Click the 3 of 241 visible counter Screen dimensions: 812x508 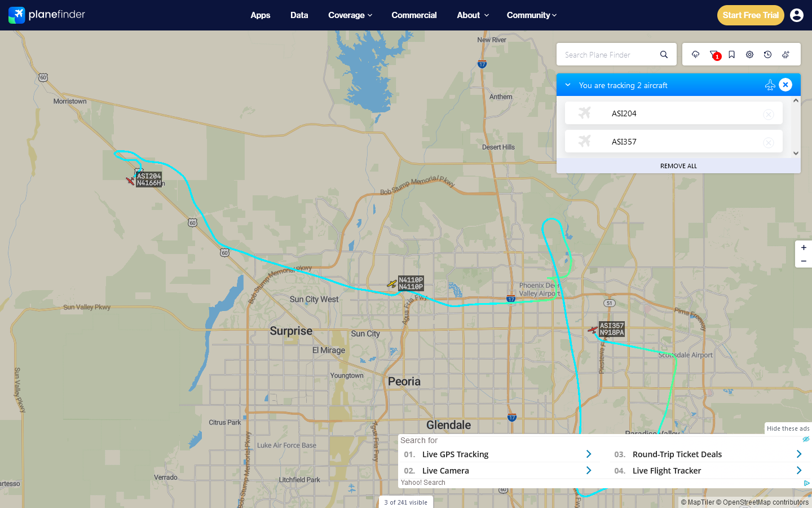pyautogui.click(x=406, y=502)
